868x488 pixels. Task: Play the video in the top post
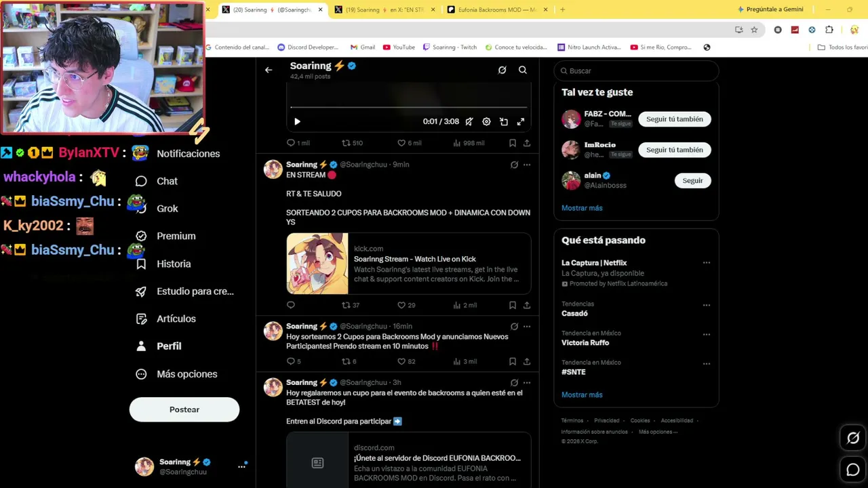coord(297,121)
